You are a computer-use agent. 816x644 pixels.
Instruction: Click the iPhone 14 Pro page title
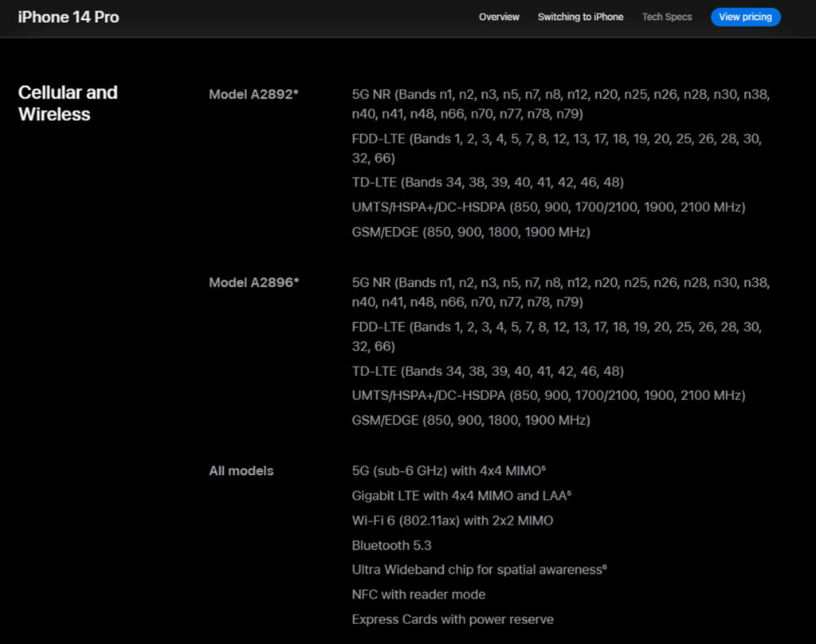pyautogui.click(x=69, y=18)
